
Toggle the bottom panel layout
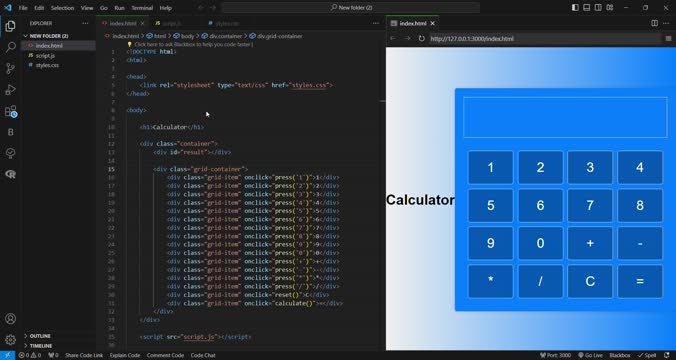[586, 8]
